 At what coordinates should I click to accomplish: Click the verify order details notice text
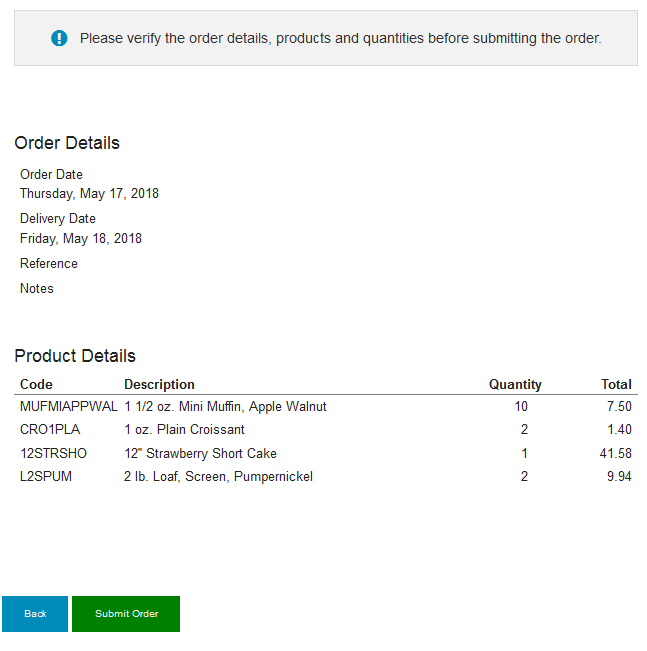(341, 38)
